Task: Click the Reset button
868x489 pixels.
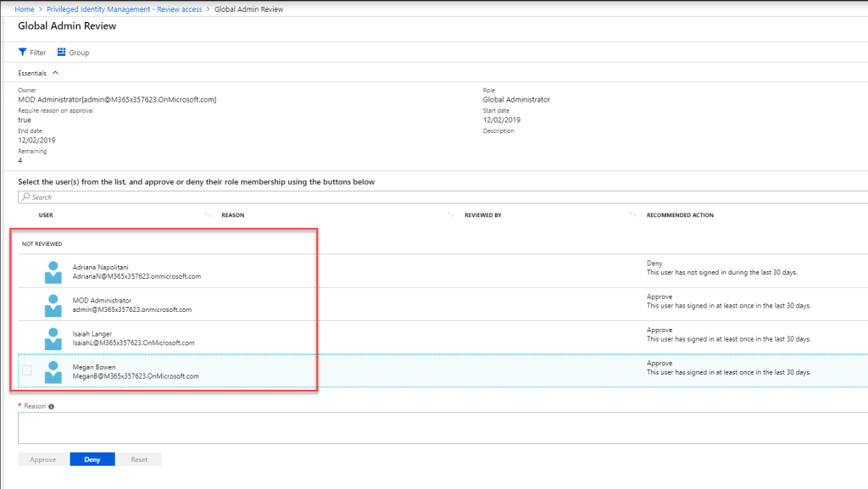Action: point(138,458)
